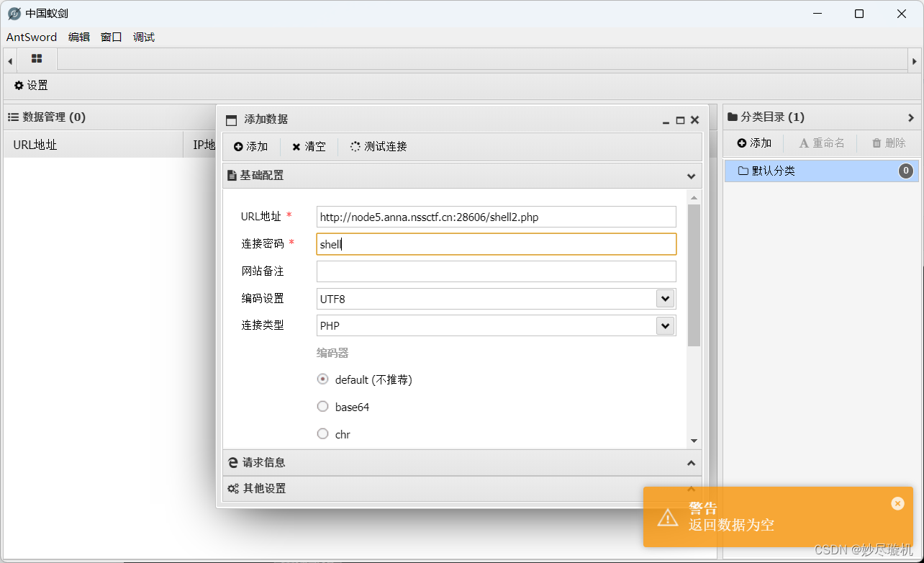This screenshot has width=924, height=563.
Task: Select the default (不推荐) encoder radio
Action: coord(323,379)
